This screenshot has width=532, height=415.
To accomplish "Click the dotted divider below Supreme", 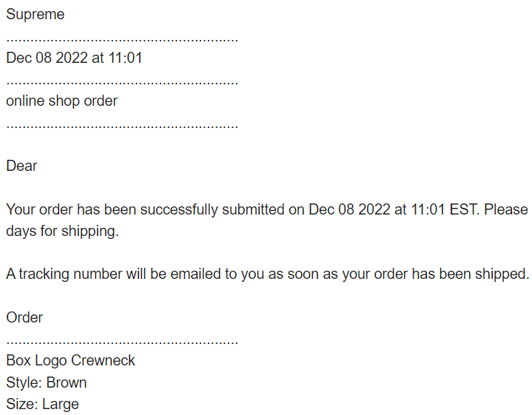I will 122,40.
